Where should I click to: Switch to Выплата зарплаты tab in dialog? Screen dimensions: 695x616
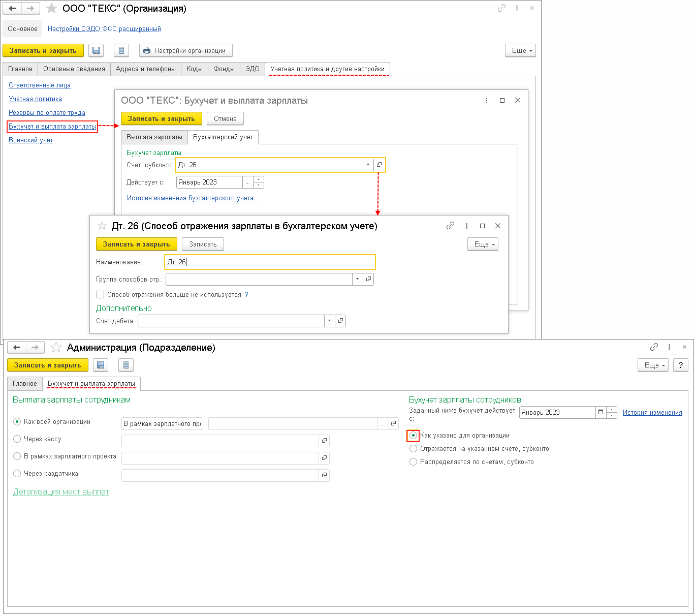tap(154, 137)
